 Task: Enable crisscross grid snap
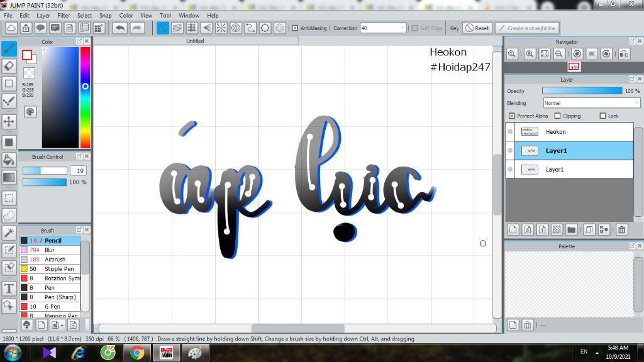[192, 28]
